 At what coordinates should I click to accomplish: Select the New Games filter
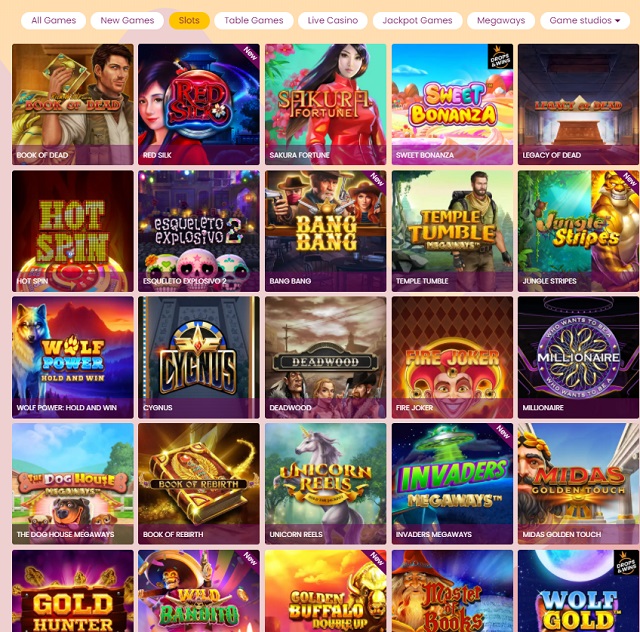pyautogui.click(x=127, y=20)
